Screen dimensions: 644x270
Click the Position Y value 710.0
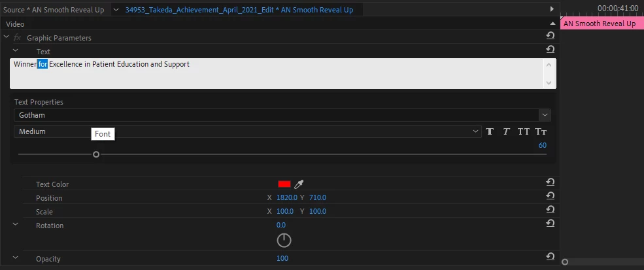(318, 197)
